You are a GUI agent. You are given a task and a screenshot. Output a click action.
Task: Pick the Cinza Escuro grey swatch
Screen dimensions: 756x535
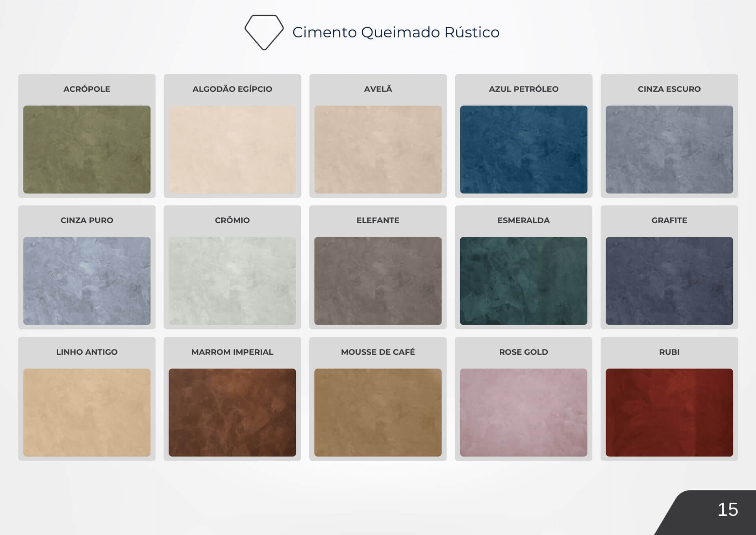tap(669, 149)
